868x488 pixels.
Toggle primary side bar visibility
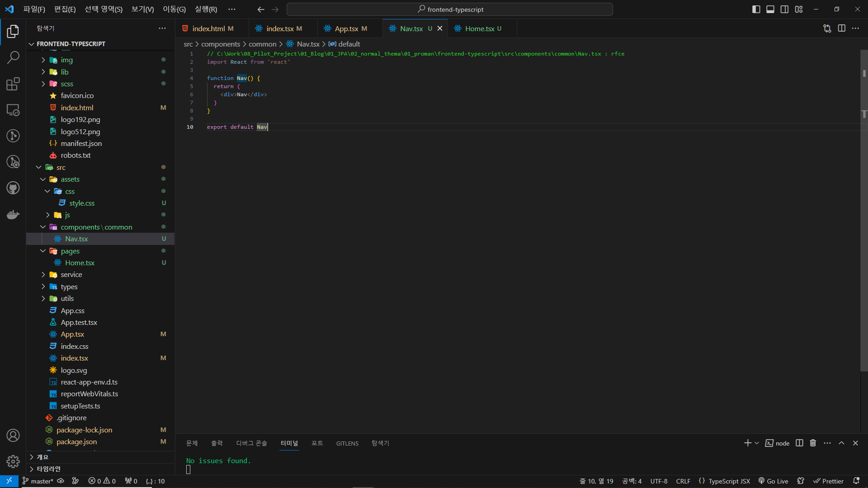[x=756, y=9]
